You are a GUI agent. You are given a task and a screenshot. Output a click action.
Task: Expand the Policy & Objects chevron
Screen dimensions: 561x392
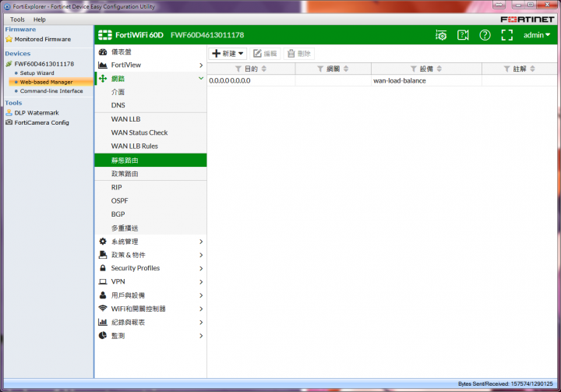pos(201,255)
